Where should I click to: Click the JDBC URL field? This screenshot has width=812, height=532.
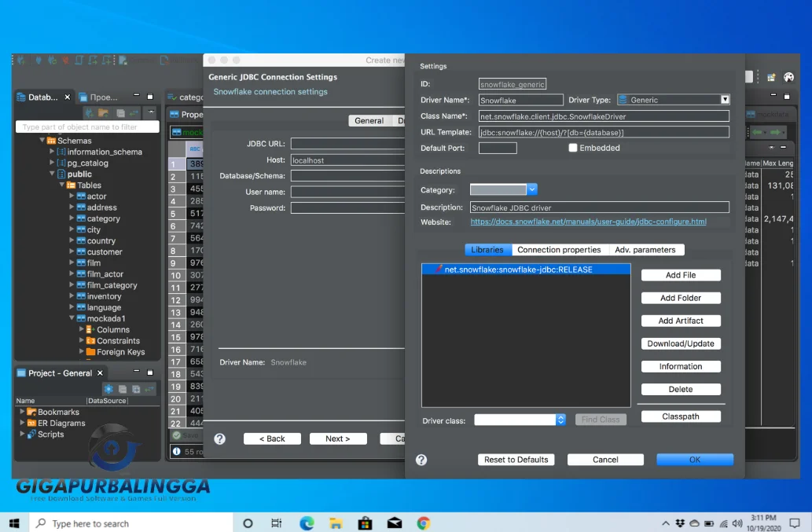(x=347, y=143)
